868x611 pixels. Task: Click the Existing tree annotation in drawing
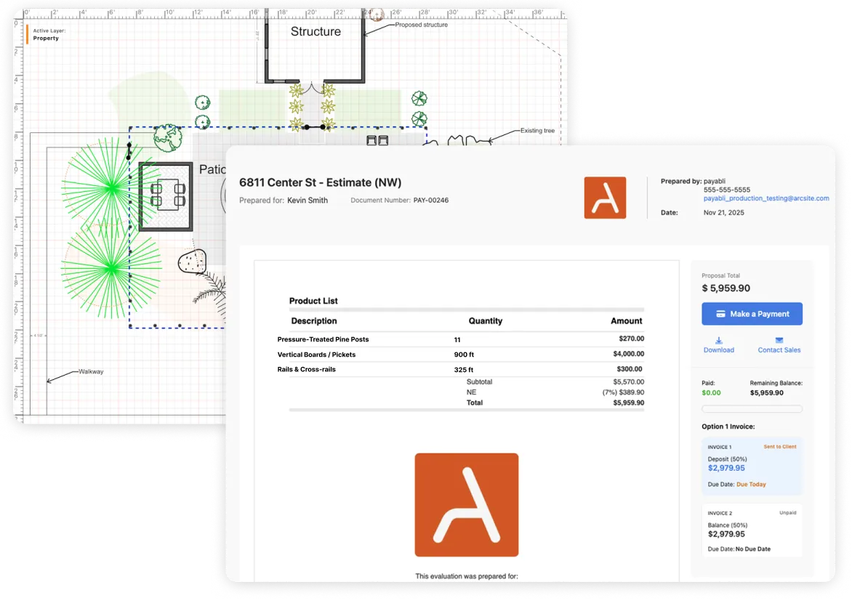coord(537,131)
